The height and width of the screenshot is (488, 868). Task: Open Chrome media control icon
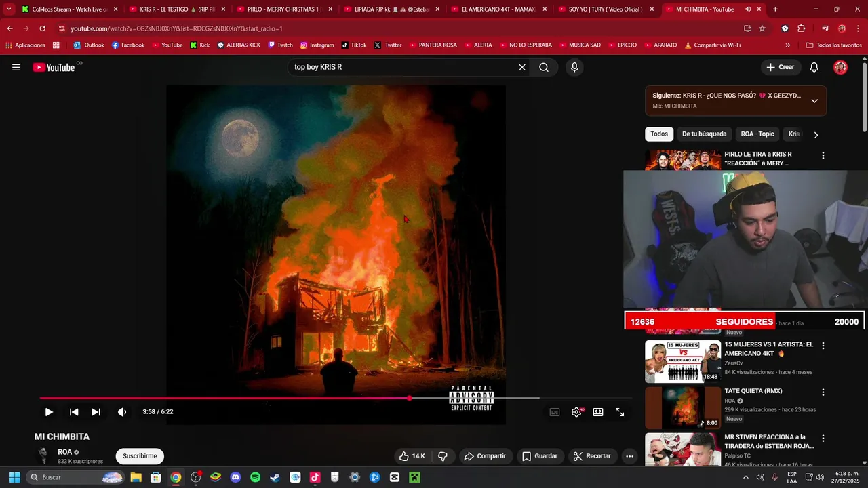point(825,28)
